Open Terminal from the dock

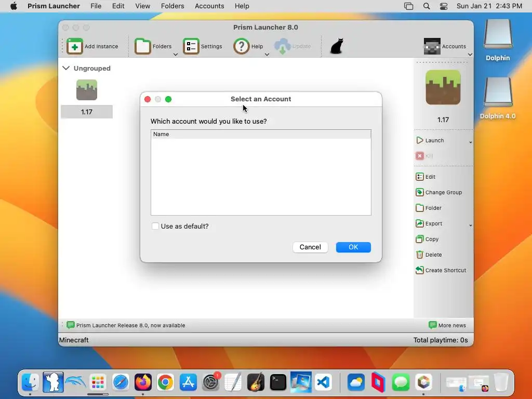(x=278, y=383)
